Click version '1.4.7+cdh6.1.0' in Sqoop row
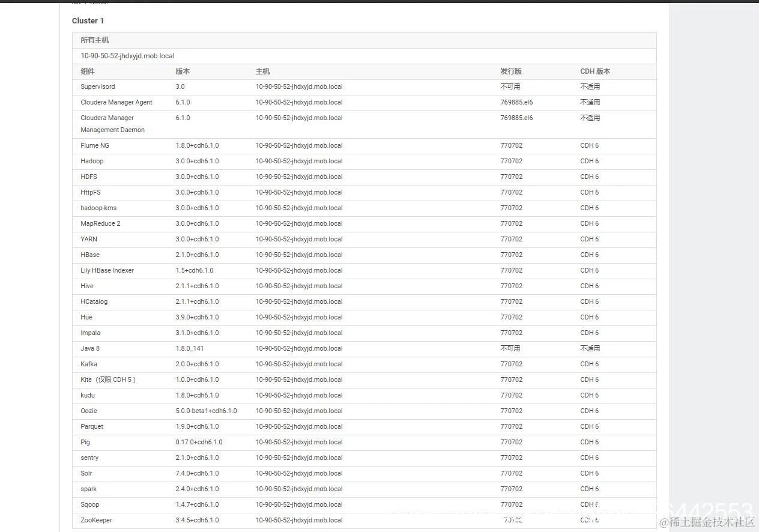Viewport: 759px width, 532px height. (x=197, y=505)
